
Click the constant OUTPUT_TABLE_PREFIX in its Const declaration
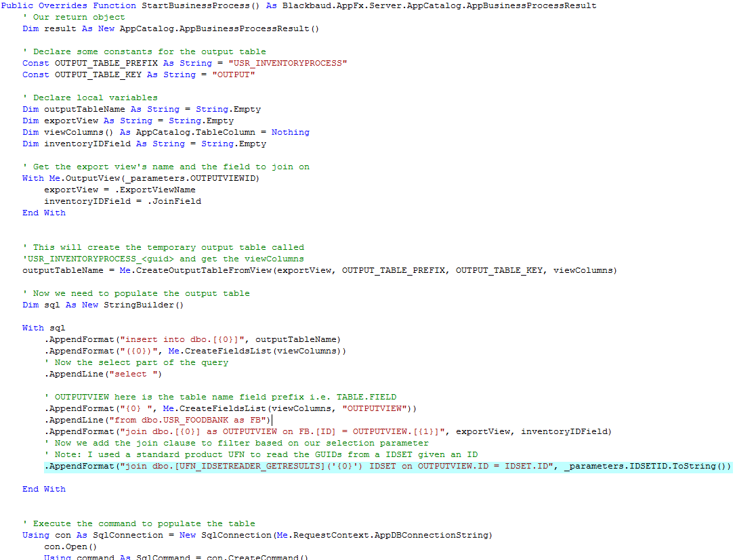[106, 63]
